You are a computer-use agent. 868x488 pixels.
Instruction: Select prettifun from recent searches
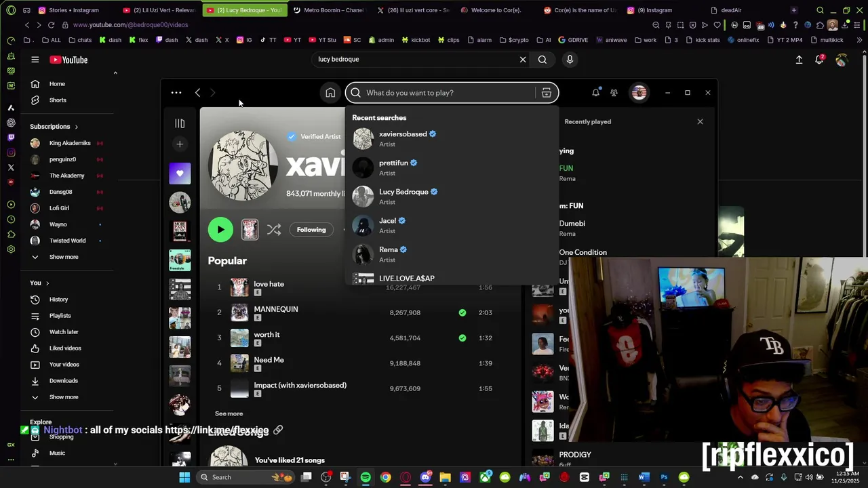(452, 167)
